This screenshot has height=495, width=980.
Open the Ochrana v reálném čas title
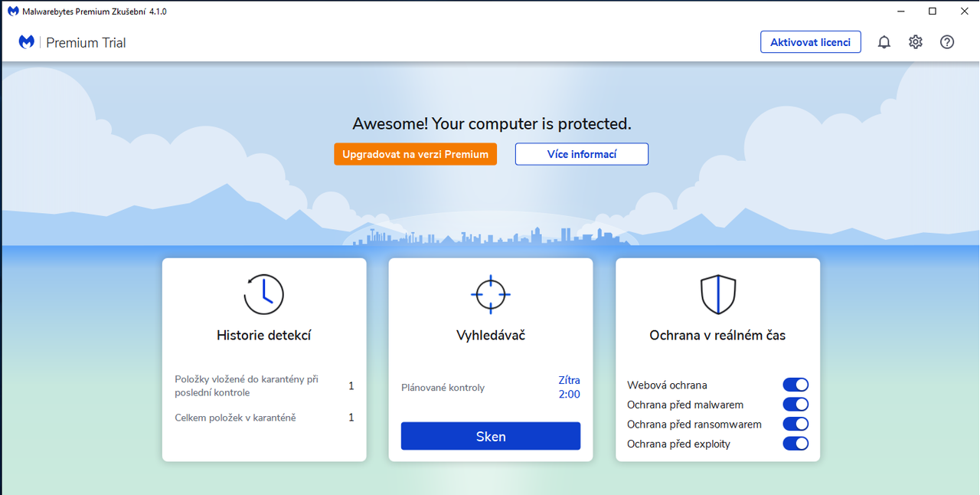click(x=717, y=335)
